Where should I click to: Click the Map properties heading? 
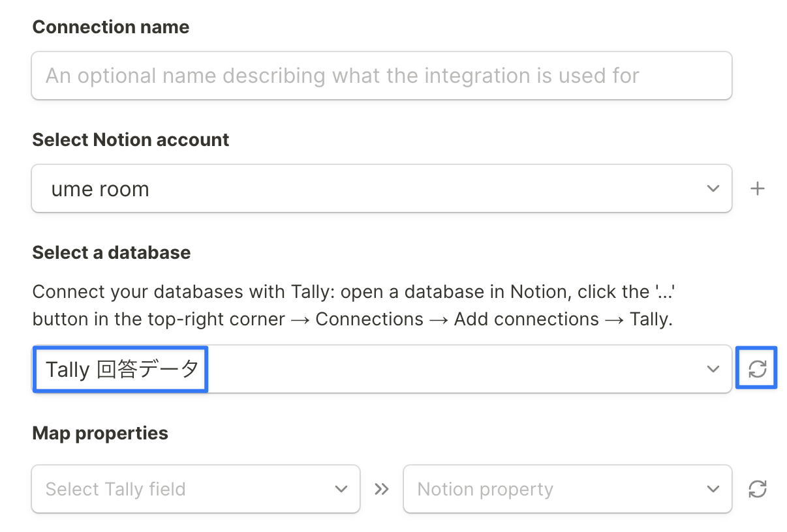coord(100,434)
